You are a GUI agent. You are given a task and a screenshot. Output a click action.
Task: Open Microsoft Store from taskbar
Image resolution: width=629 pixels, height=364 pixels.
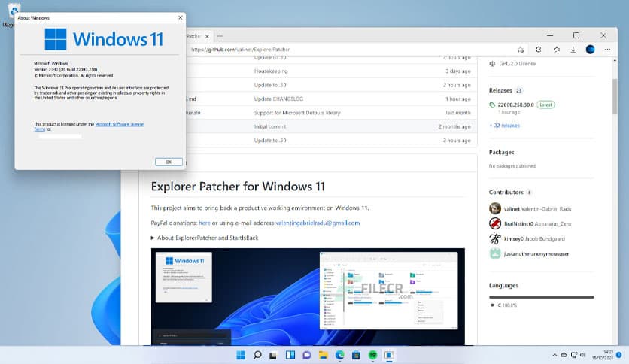click(356, 355)
